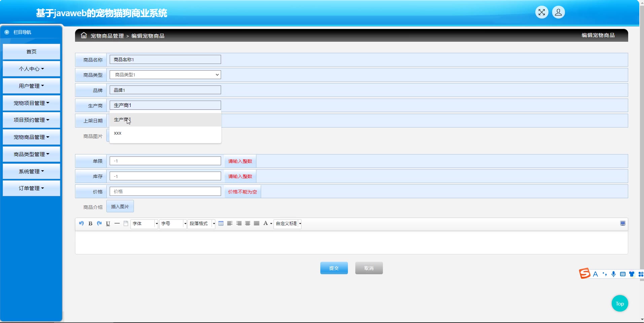644x323 pixels.
Task: Select the xxx autocomplete suggestion
Action: pyautogui.click(x=165, y=133)
